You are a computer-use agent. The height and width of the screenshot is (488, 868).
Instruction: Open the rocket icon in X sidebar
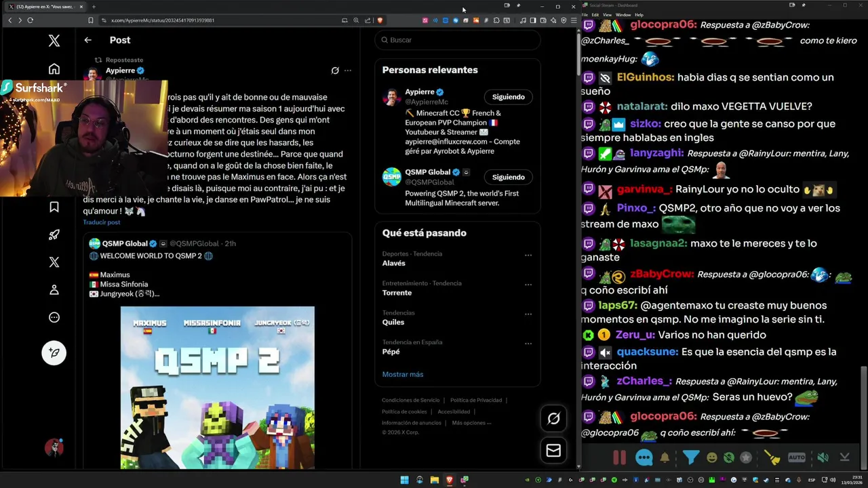[54, 235]
